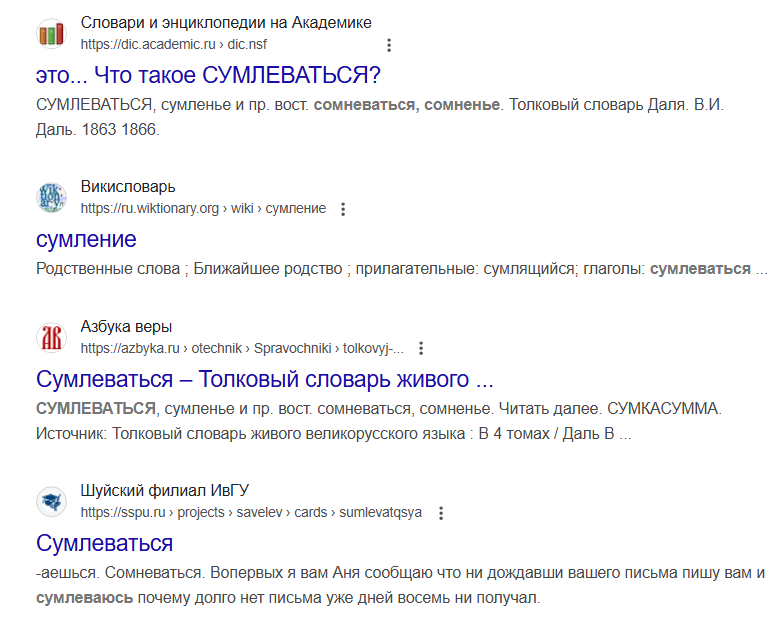The height and width of the screenshot is (622, 781).
Task: Open the 'это... Что такое СУМЛЕВАТЬСЯ?' result
Action: click(208, 75)
